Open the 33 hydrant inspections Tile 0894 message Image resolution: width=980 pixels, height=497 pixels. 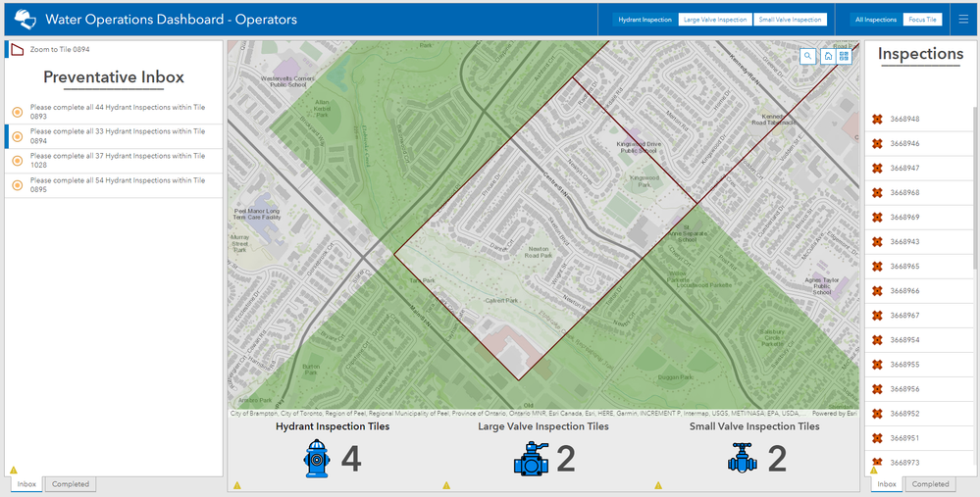point(114,136)
